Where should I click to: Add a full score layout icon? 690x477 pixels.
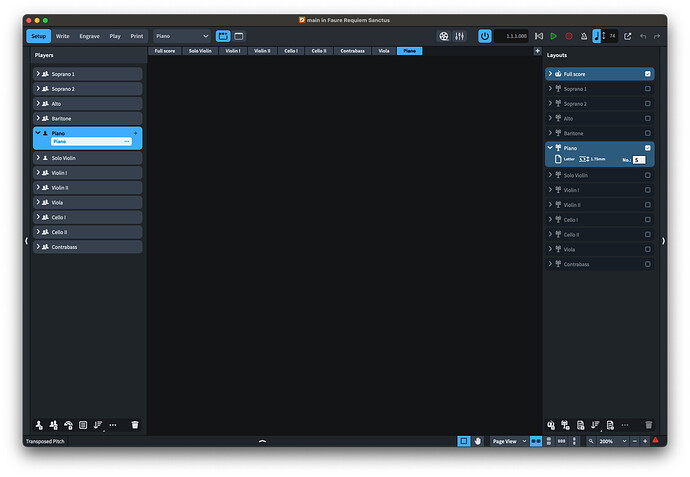[x=551, y=425]
